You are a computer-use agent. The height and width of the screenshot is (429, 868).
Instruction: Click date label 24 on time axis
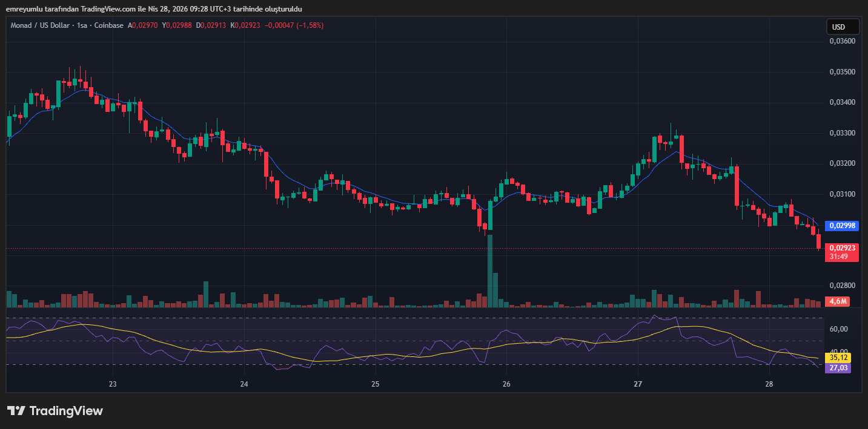pos(244,384)
